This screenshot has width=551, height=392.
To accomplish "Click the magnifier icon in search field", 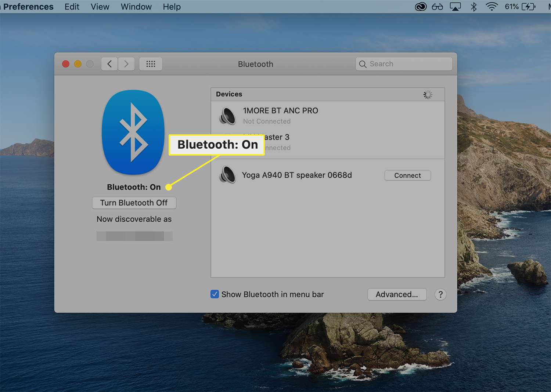I will point(363,64).
